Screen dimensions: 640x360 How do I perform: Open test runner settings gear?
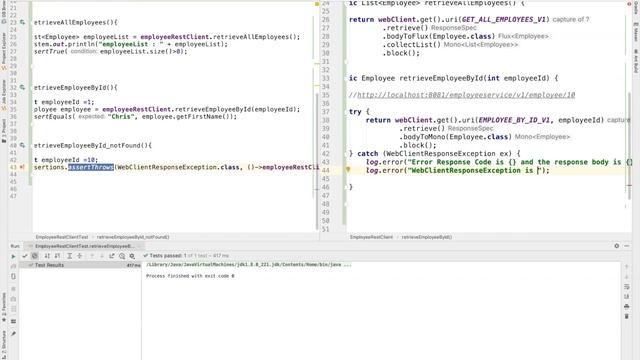132,256
